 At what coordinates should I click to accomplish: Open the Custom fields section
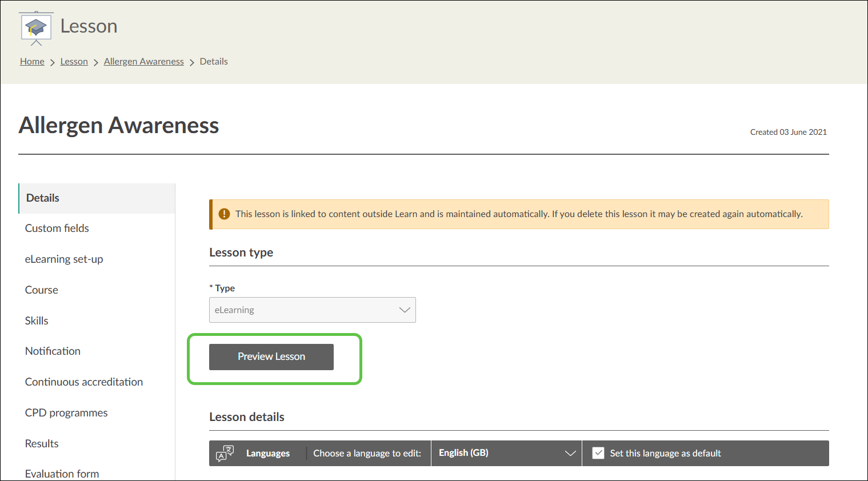click(x=57, y=229)
